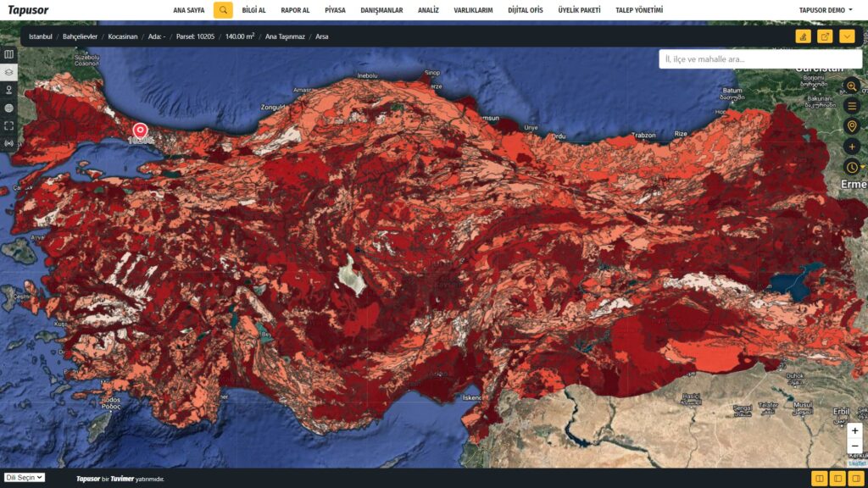Open the map layers stack icon
The image size is (868, 488).
pos(8,72)
